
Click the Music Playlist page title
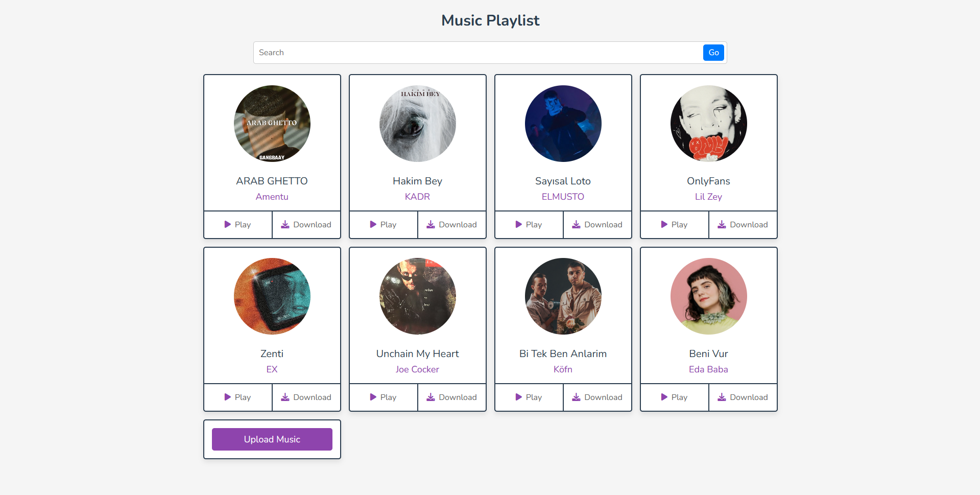(x=490, y=20)
